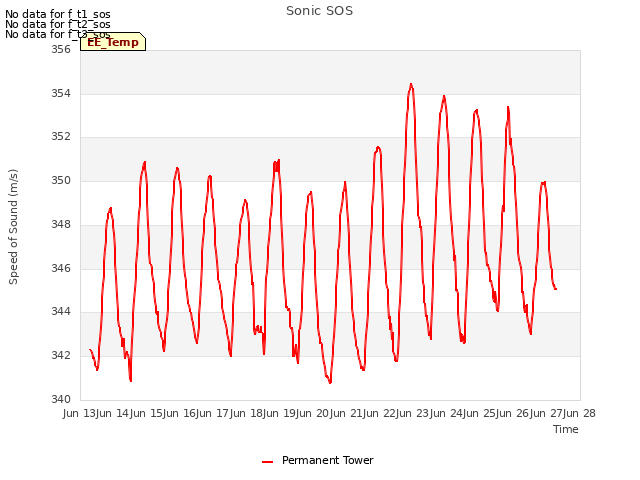Click the y-axis value 352
This screenshot has width=640, height=480.
click(60, 136)
